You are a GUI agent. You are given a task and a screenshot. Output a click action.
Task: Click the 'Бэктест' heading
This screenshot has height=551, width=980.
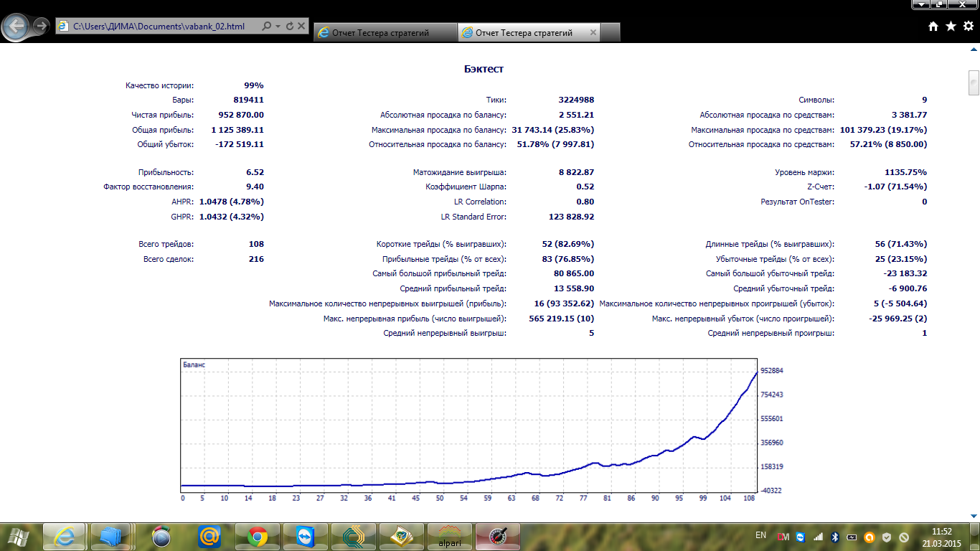pyautogui.click(x=484, y=69)
